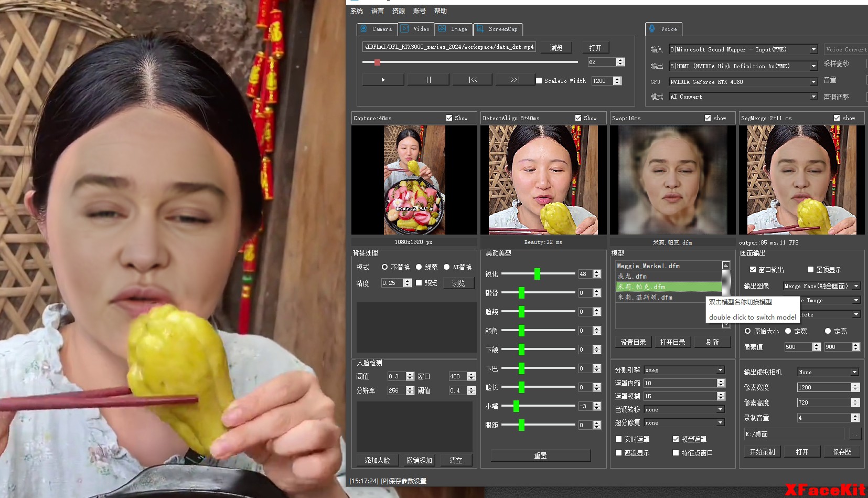Open the GPU selection dropdown
868x498 pixels.
click(x=743, y=82)
